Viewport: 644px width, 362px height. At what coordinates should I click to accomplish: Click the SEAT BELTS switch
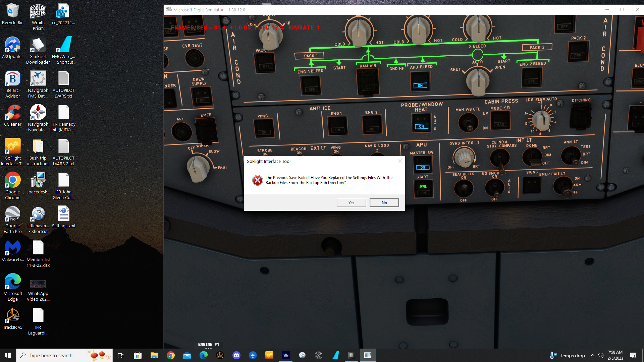coord(464,189)
